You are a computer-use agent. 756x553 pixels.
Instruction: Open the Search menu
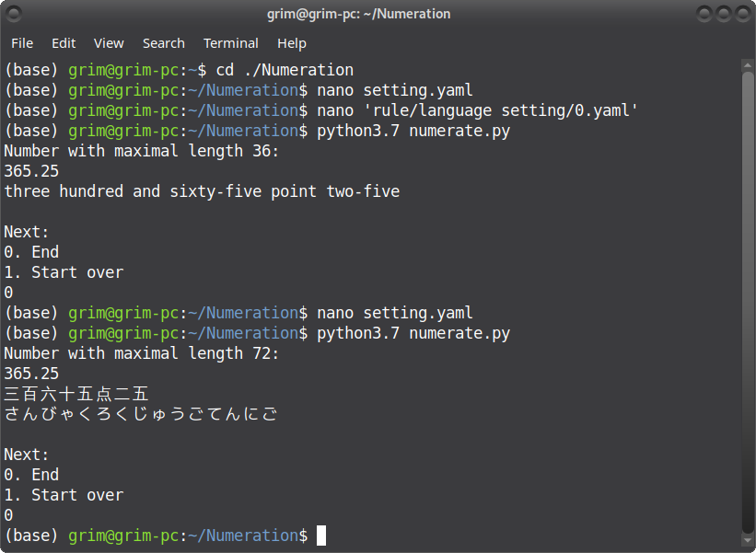point(163,43)
